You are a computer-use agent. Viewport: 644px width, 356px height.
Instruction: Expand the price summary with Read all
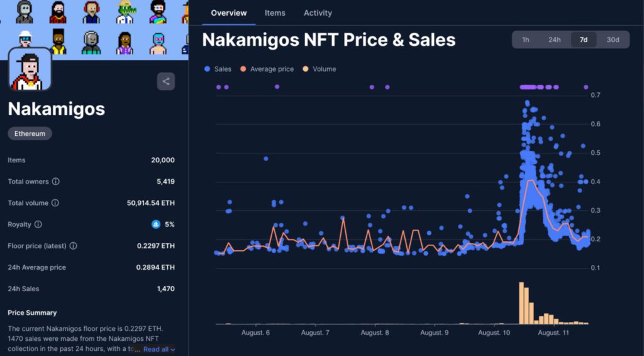158,349
